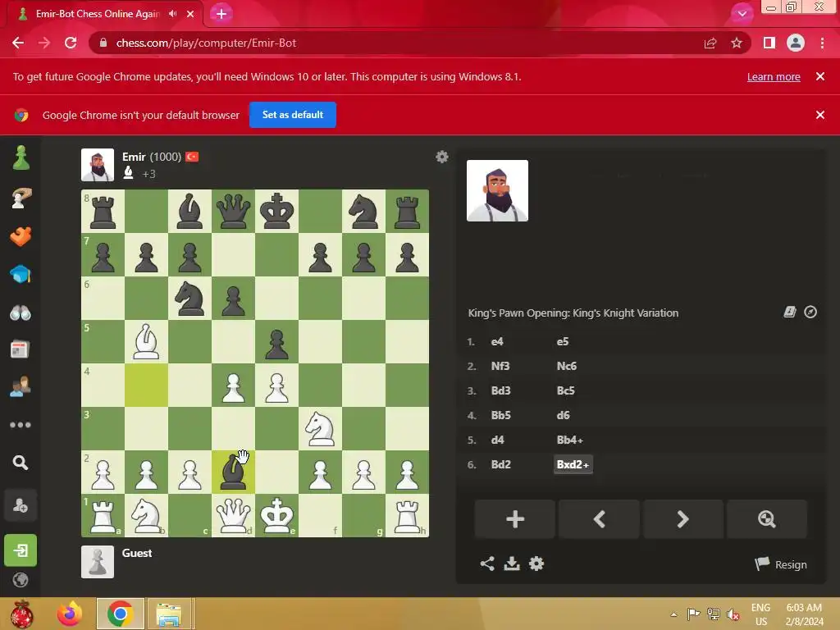The width and height of the screenshot is (840, 630).
Task: Select move Nf3 in the move list
Action: click(x=500, y=367)
